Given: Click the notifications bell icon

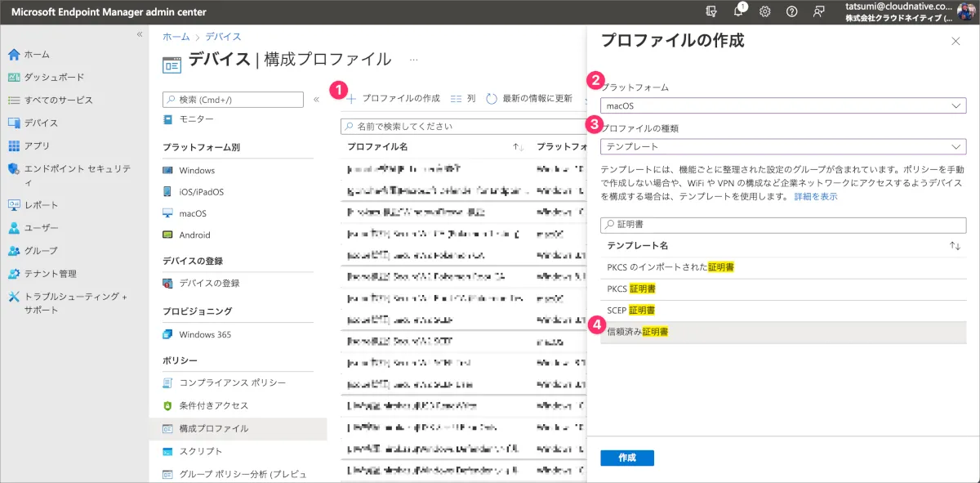Looking at the screenshot, I should click(x=738, y=11).
